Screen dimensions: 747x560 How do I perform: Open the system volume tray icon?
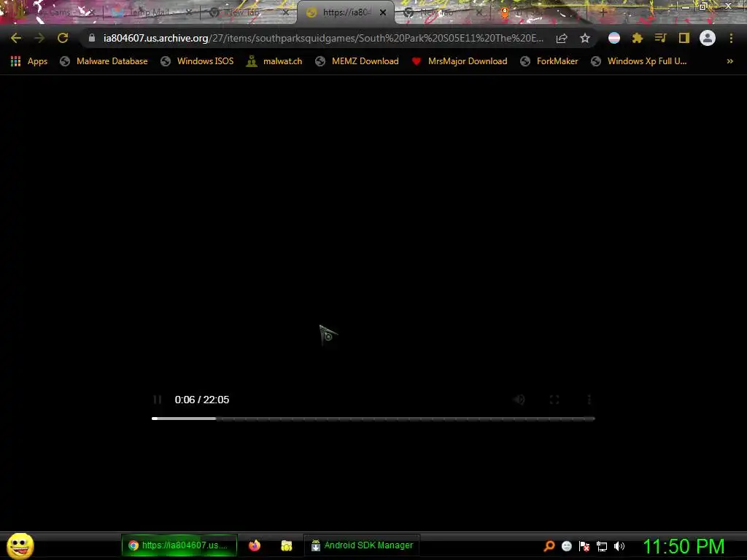pyautogui.click(x=619, y=546)
